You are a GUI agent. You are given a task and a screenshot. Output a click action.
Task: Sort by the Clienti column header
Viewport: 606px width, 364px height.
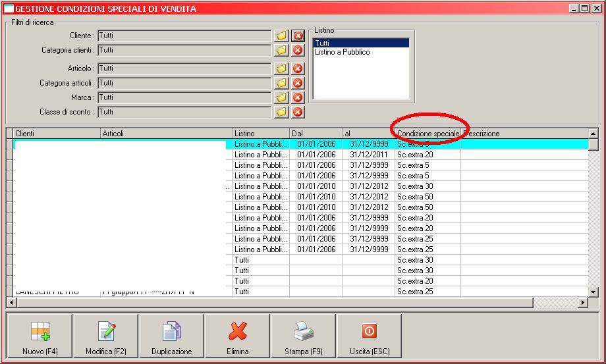57,134
